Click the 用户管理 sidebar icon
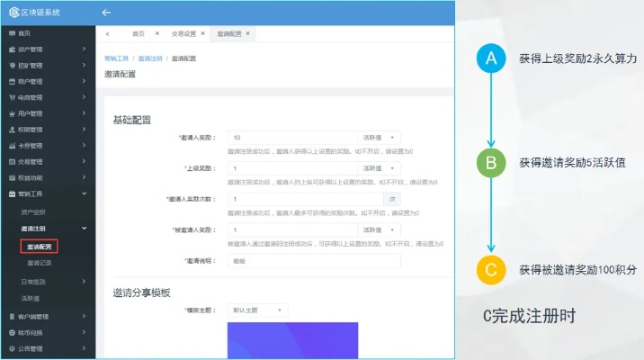The width and height of the screenshot is (644, 360). 11,113
